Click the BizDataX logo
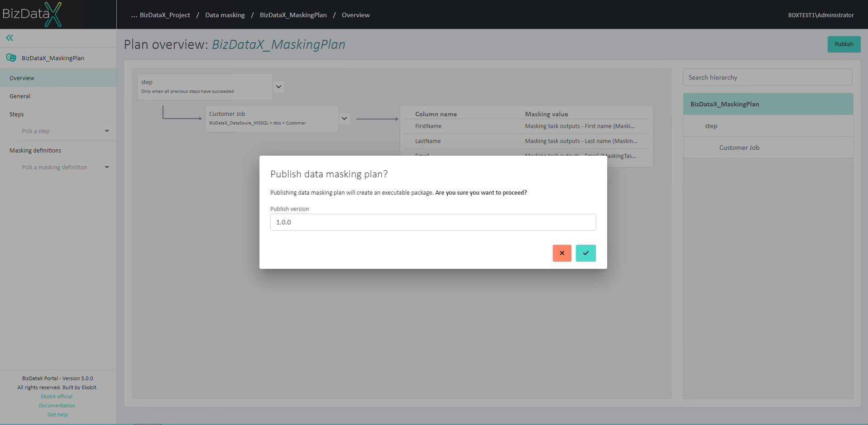This screenshot has height=425, width=868. click(32, 14)
